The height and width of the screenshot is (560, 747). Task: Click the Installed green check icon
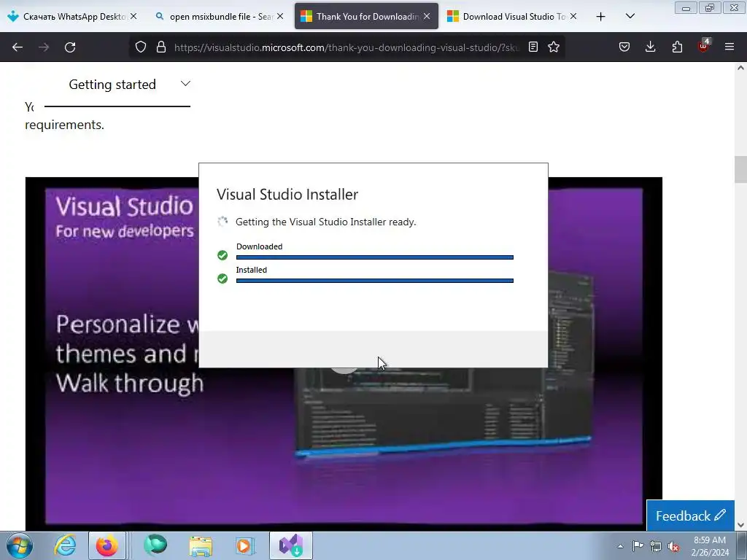pos(222,279)
